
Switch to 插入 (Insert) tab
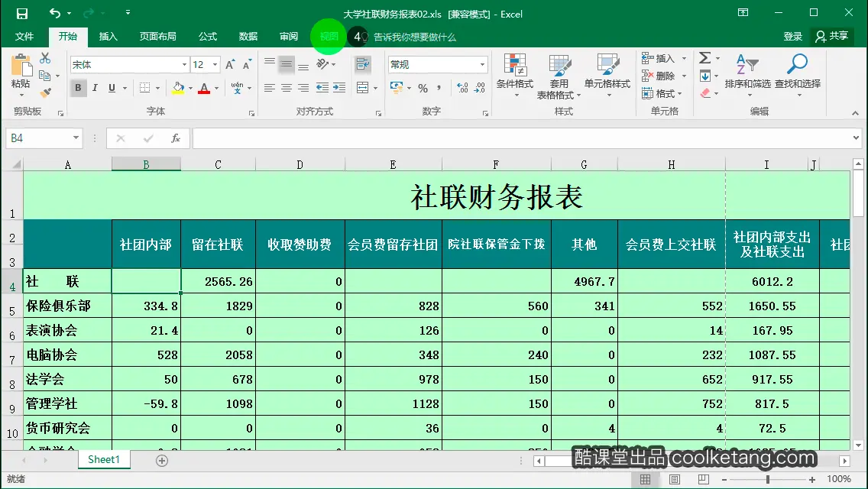108,37
